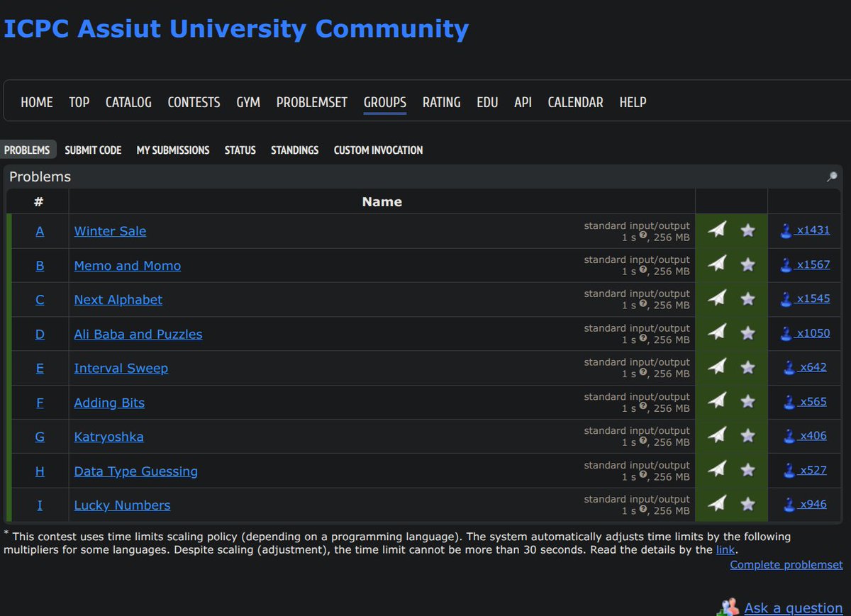Star the Data Type Guessing problem
This screenshot has width=851, height=616.
tap(747, 470)
